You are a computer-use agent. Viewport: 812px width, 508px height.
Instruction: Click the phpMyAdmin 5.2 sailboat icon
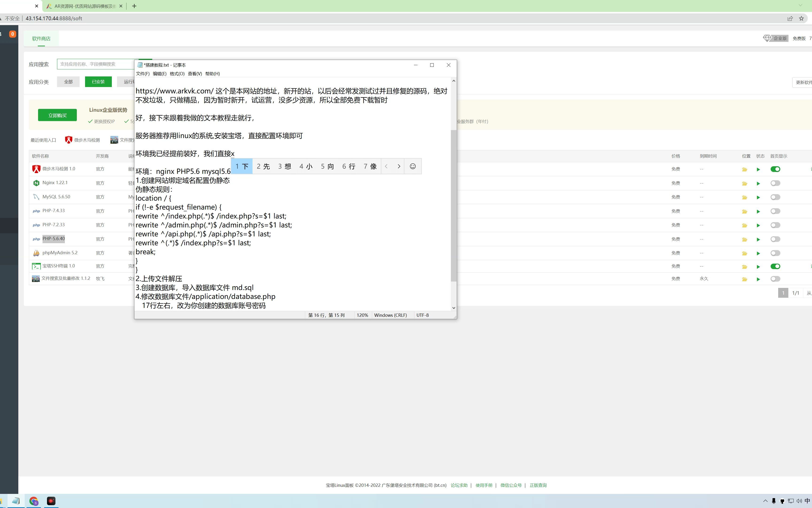pyautogui.click(x=36, y=253)
